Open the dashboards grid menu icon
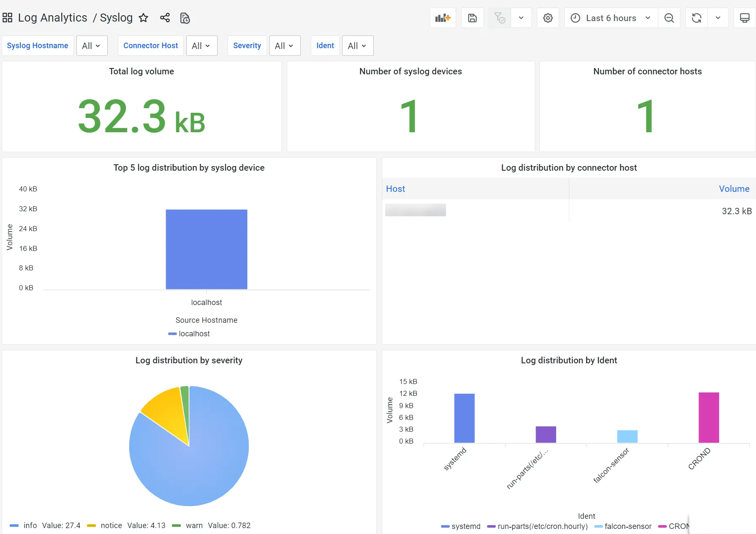Screen dimensions: 756x534 pyautogui.click(x=7, y=17)
